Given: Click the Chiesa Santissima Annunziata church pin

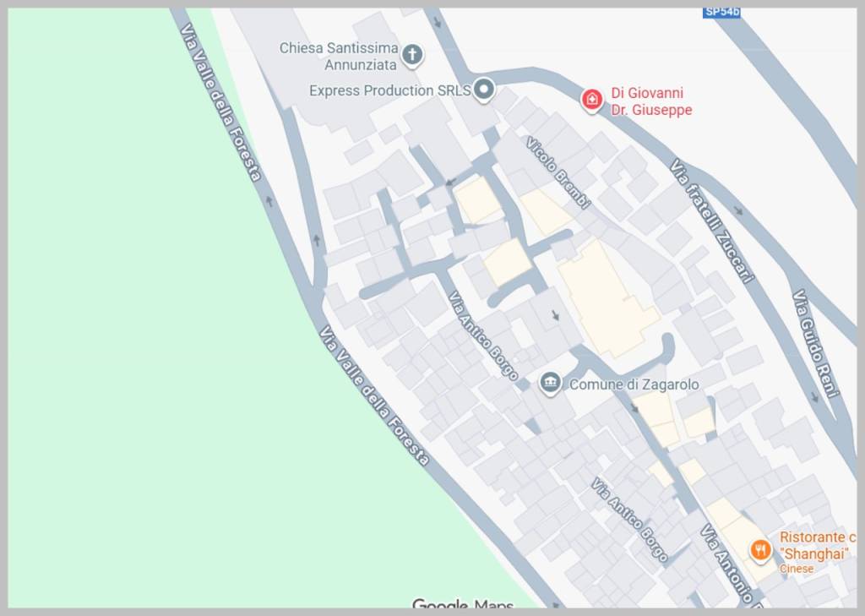Looking at the screenshot, I should coord(412,55).
